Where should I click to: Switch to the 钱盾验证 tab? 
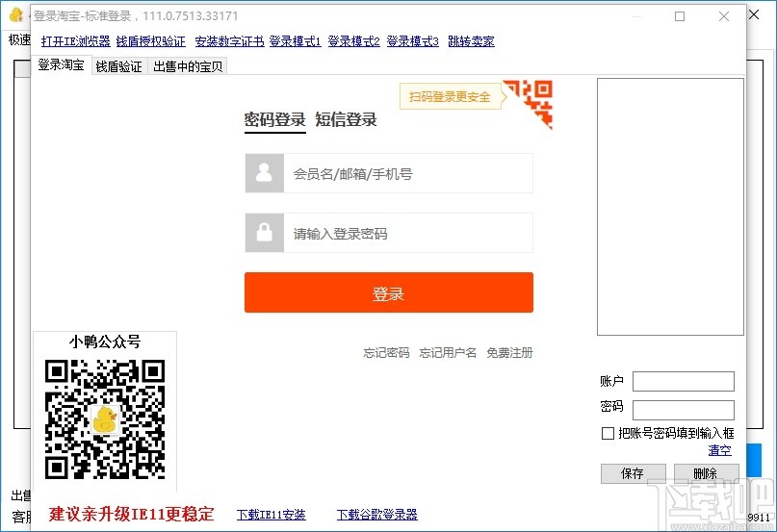coord(119,67)
